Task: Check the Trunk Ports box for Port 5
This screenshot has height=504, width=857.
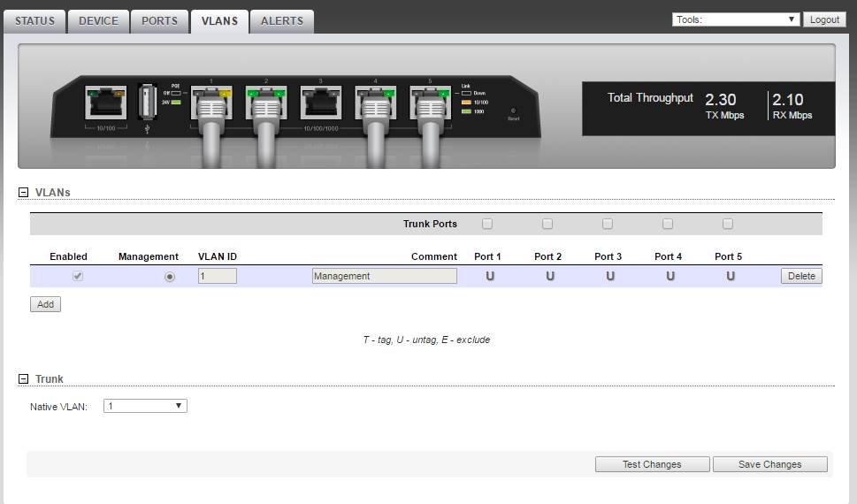Action: coord(728,224)
